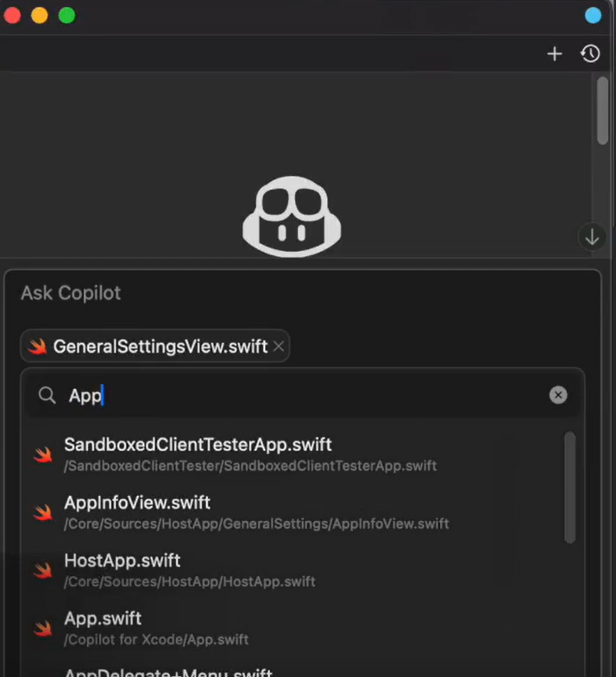
Task: Select the AppDelegate+Menu.swift result
Action: pos(168,672)
